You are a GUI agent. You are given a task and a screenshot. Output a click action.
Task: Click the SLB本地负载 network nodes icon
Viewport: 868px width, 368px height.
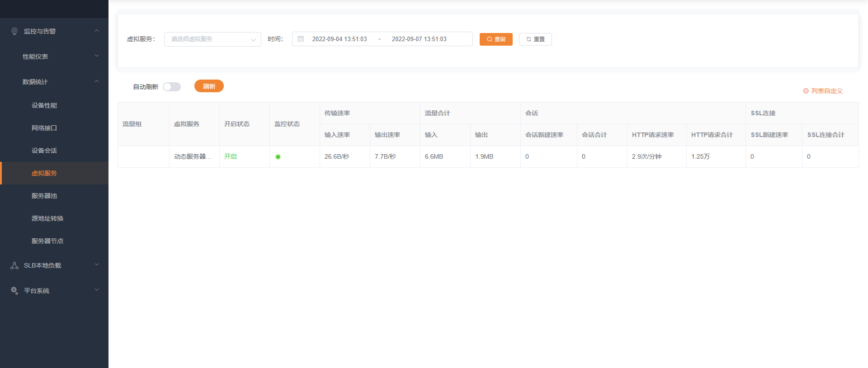pyautogui.click(x=14, y=265)
